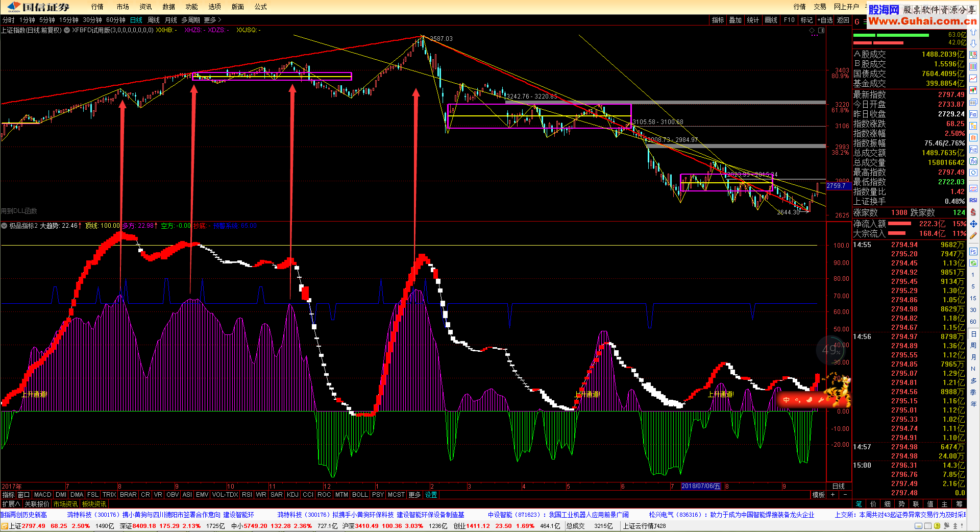Select the 30-minute period in the sidebar
980x532 pixels.
pyautogui.click(x=973, y=310)
